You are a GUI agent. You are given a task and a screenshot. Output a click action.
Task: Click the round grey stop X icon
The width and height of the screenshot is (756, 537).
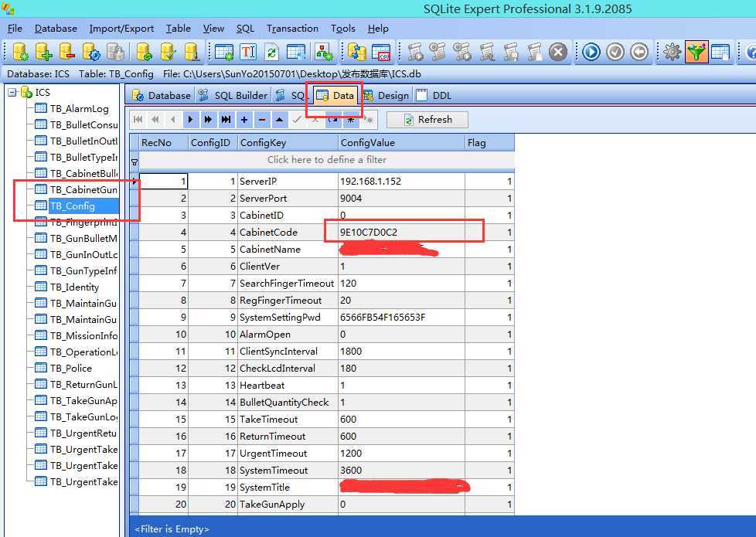click(x=558, y=52)
